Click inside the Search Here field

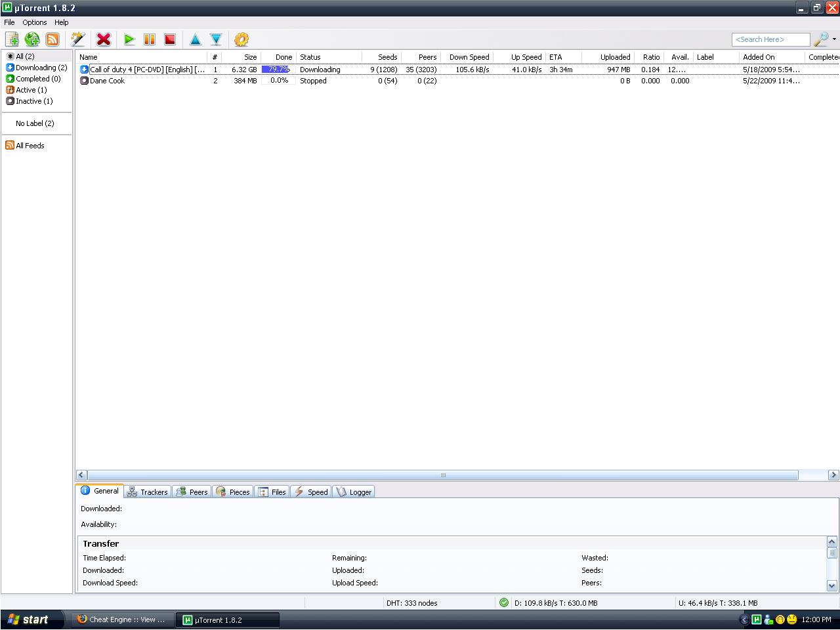click(x=770, y=39)
